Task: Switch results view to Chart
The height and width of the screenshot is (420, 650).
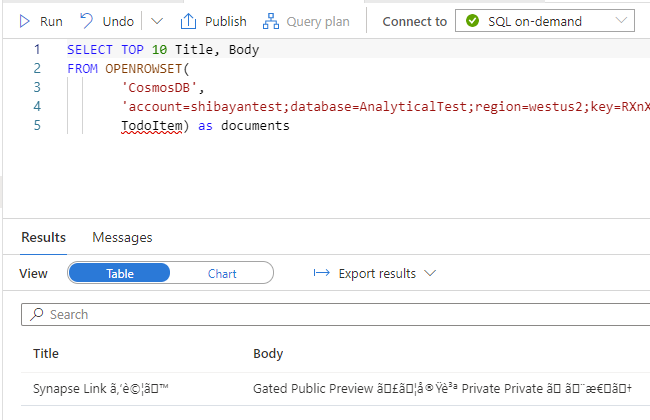Action: tap(222, 273)
